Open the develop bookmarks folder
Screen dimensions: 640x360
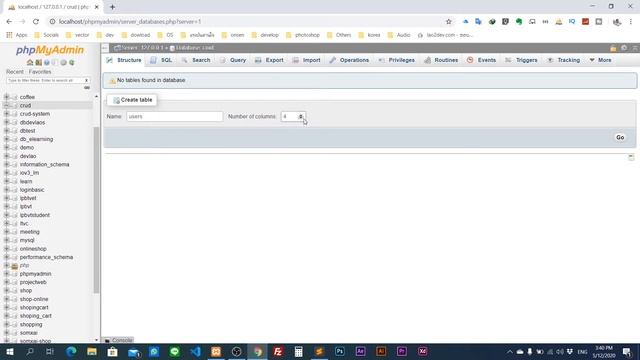pos(265,35)
